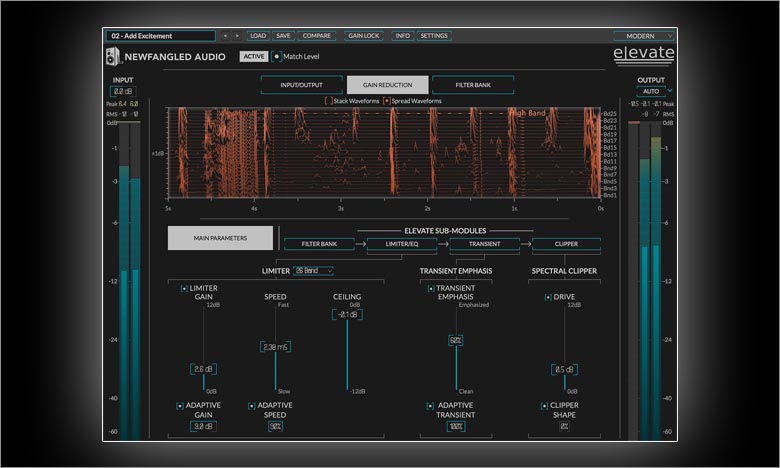This screenshot has width=780, height=468.
Task: Click the LOAD button
Action: pos(258,36)
